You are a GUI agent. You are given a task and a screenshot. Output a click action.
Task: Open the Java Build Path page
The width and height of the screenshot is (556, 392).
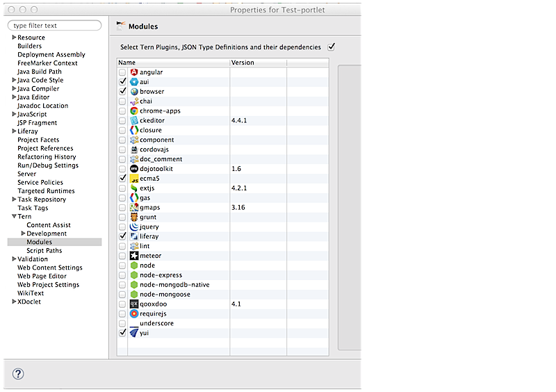point(40,72)
